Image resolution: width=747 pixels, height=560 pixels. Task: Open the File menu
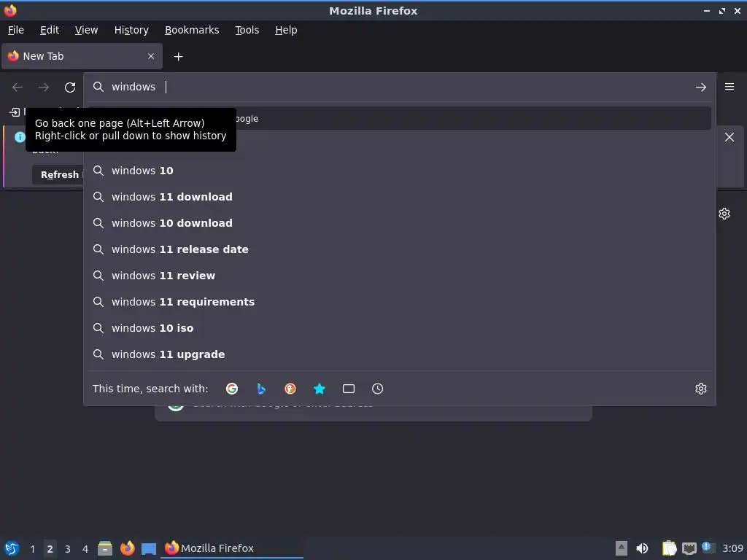click(16, 30)
